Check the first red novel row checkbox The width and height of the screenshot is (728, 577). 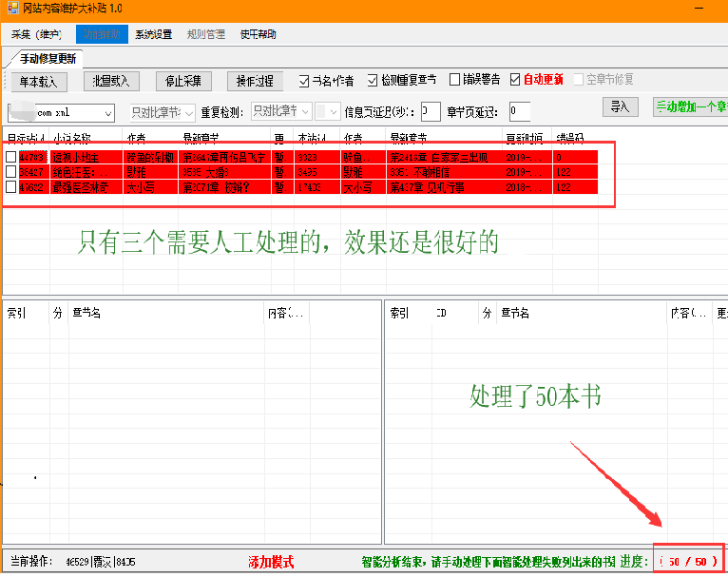(x=11, y=157)
